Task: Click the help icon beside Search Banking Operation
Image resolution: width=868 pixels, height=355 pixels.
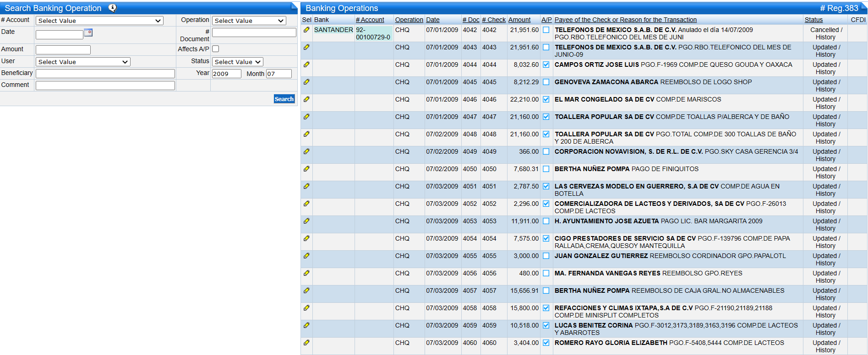Action: pos(112,8)
